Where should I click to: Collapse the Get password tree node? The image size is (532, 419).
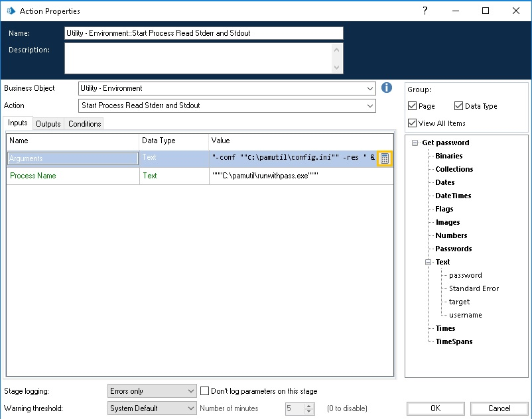coord(414,142)
